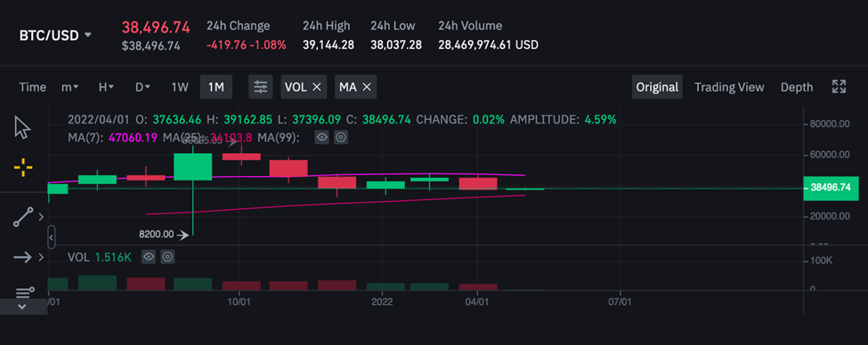868x345 pixels.
Task: Click the 10/01 date axis label
Action: (239, 302)
